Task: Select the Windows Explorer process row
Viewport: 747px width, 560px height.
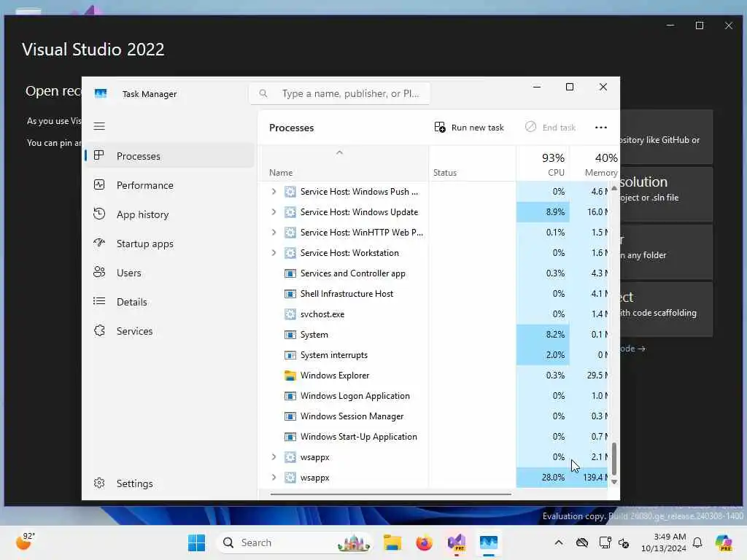Action: [433, 376]
